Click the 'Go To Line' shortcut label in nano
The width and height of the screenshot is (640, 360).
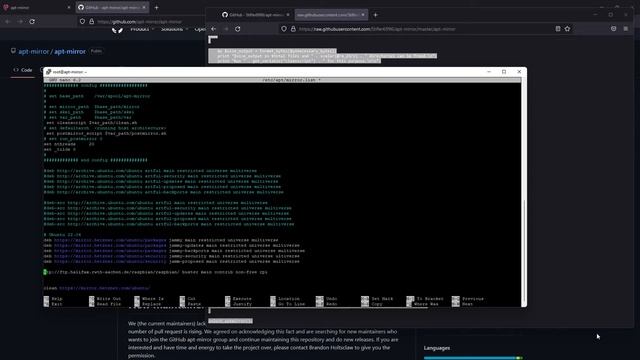[291, 304]
